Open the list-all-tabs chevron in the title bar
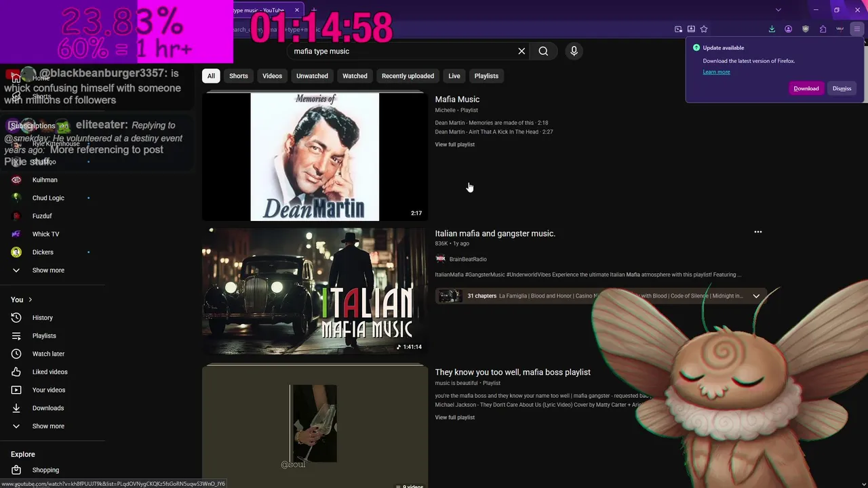 (x=778, y=9)
